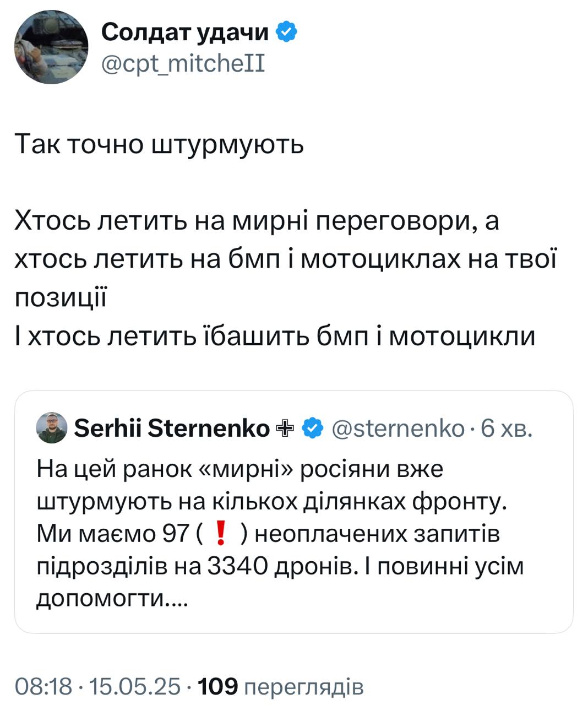Click the last line ending in "мотоцикли"
588x705 pixels.
[275, 335]
